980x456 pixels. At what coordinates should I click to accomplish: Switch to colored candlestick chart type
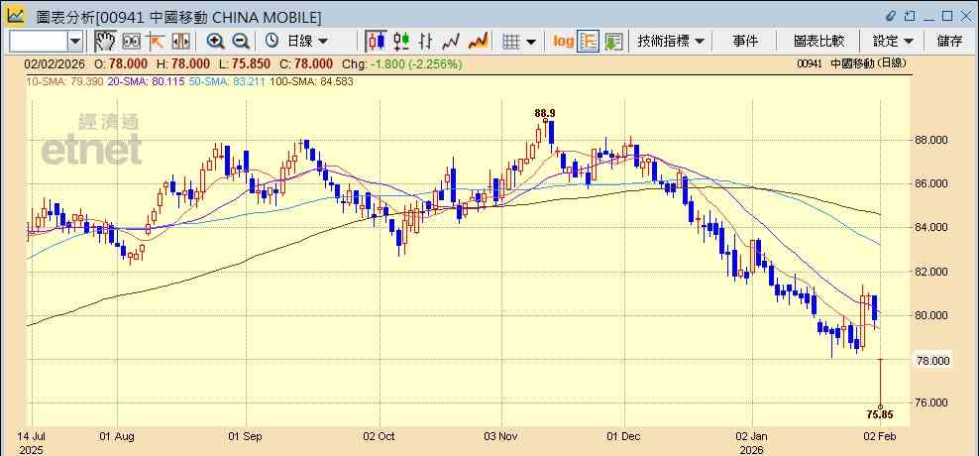[x=401, y=42]
